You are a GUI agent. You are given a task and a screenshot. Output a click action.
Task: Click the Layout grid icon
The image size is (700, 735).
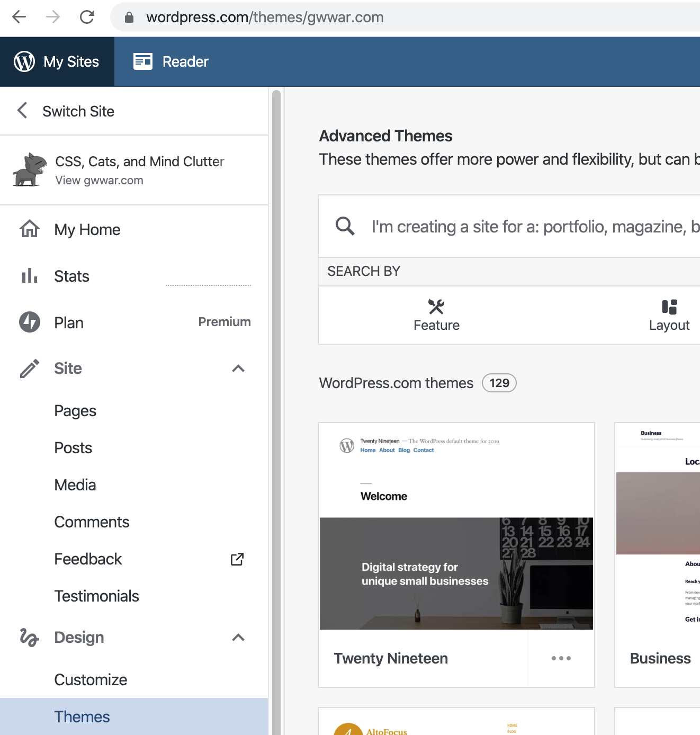[x=669, y=307]
